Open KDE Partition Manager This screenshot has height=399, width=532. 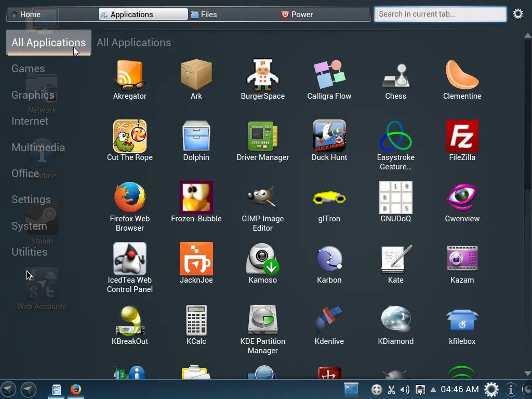tap(262, 329)
